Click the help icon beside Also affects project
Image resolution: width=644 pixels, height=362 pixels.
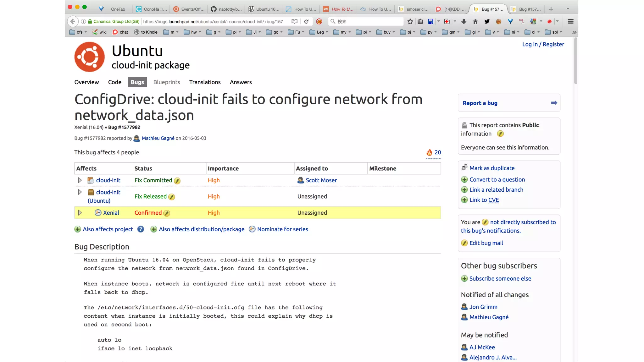[x=141, y=229]
